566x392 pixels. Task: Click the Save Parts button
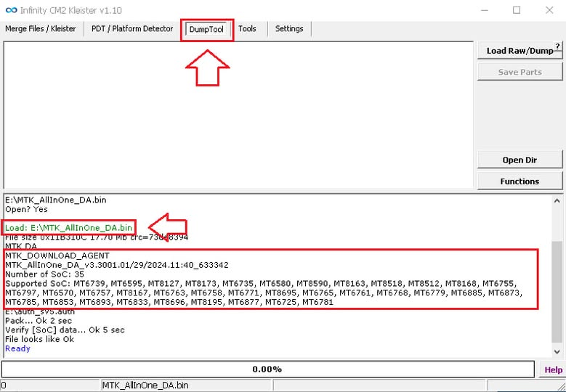(x=519, y=72)
